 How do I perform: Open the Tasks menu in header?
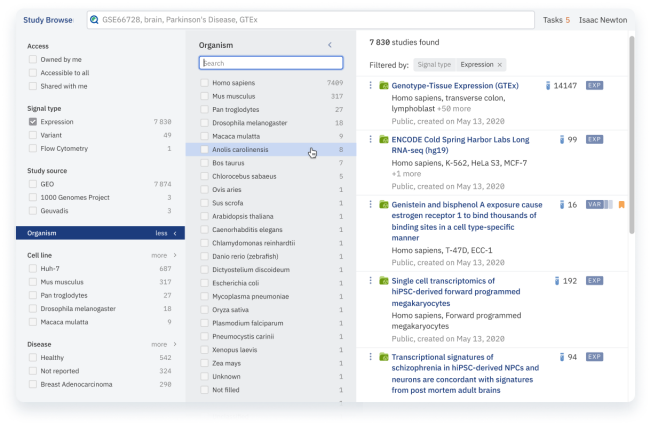coord(556,19)
